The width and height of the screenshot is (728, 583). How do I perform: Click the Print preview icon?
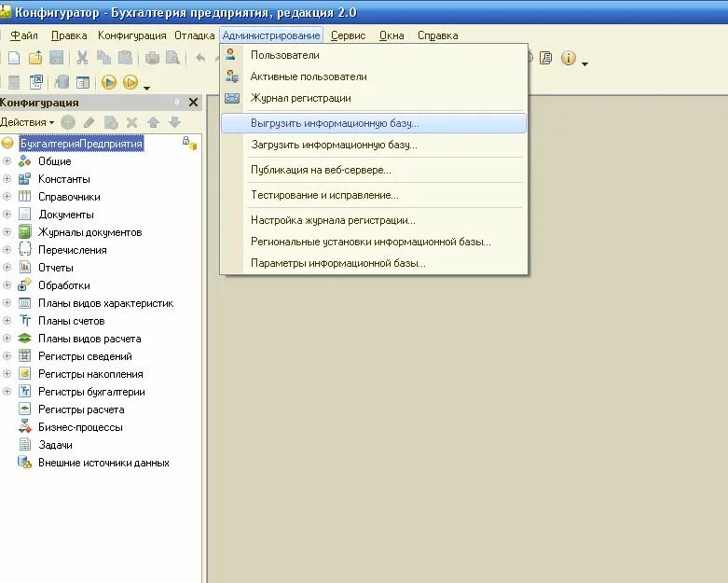coord(172,58)
